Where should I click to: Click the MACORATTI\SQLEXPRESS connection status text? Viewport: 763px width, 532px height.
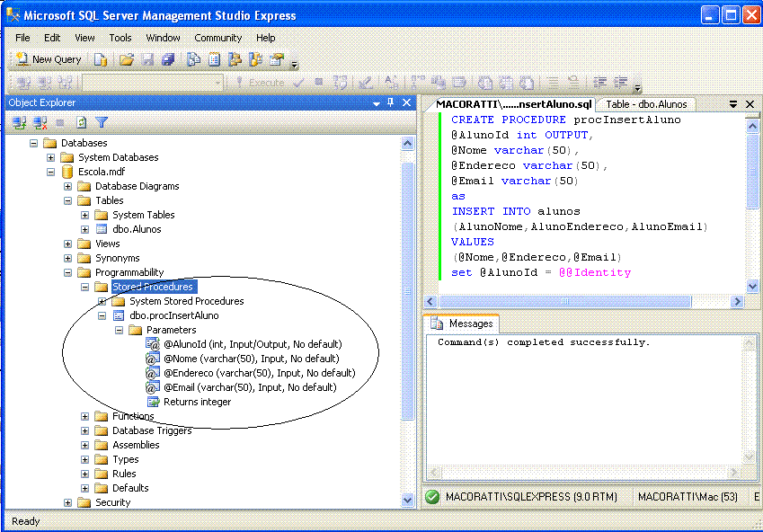(x=531, y=496)
